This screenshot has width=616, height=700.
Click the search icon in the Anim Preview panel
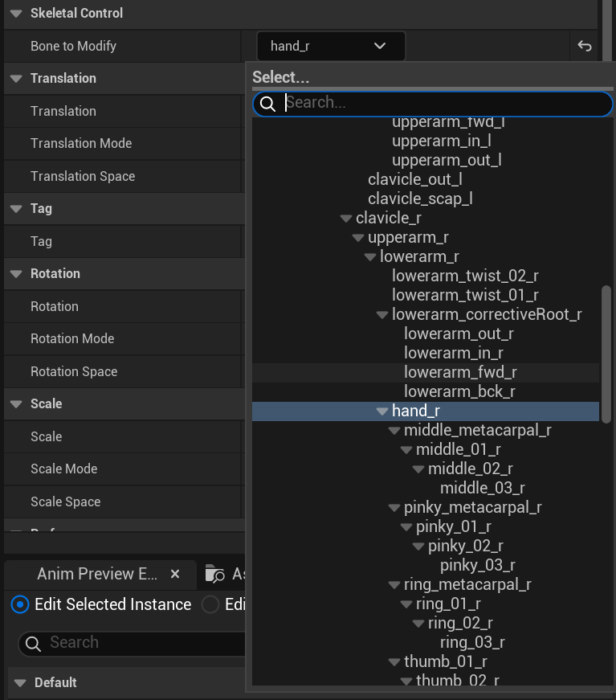(33, 643)
